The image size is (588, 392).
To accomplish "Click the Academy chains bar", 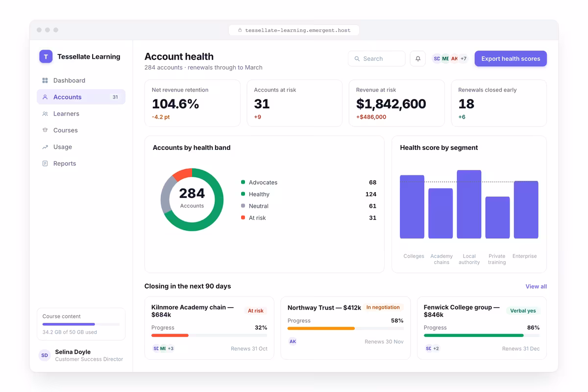I will (441, 214).
